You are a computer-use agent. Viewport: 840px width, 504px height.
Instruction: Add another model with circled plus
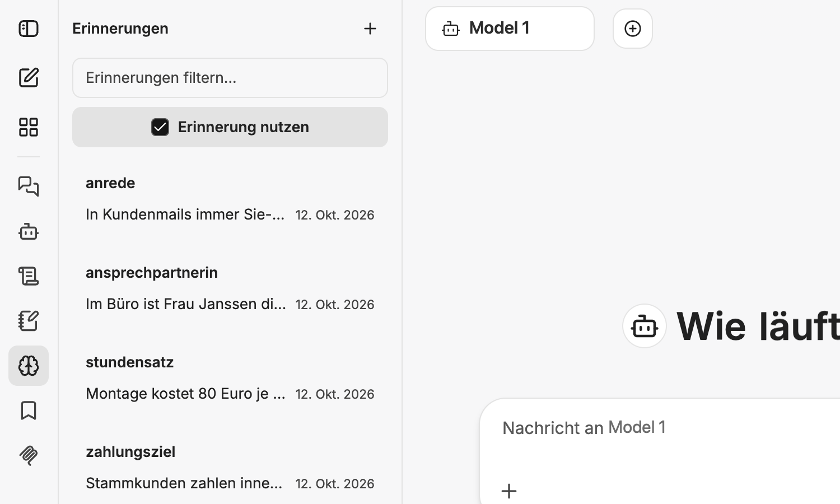[x=633, y=29]
